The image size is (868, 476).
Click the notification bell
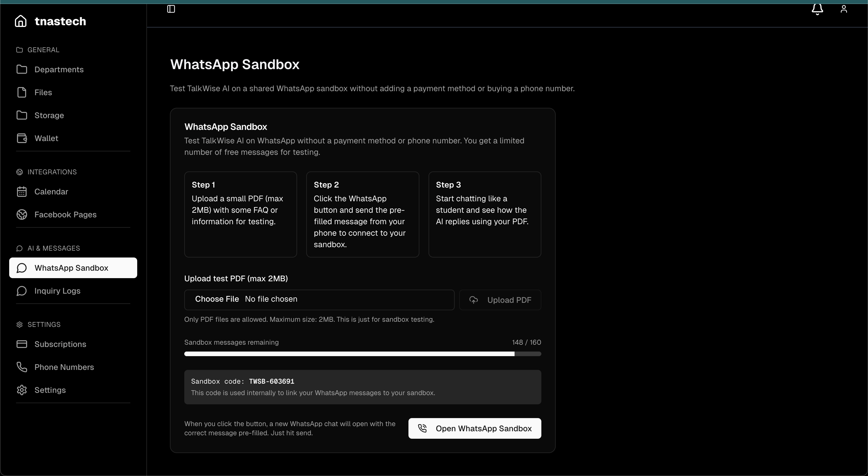pos(817,9)
